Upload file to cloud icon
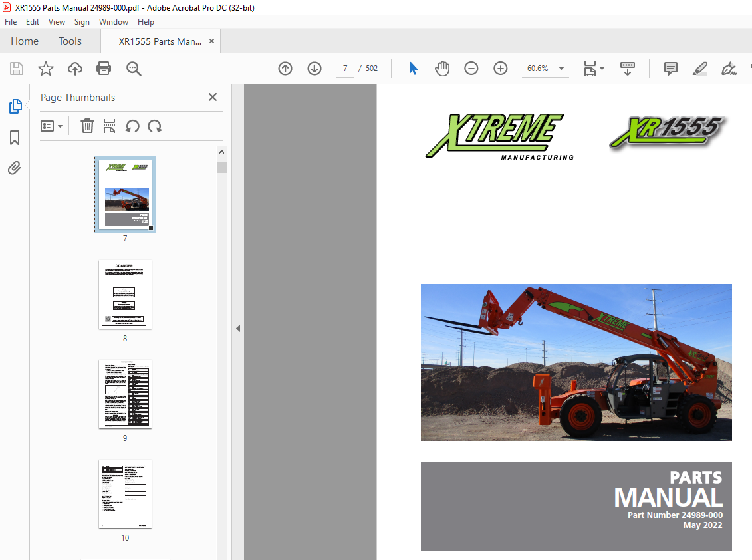Screen dimensions: 752x560 point(75,69)
